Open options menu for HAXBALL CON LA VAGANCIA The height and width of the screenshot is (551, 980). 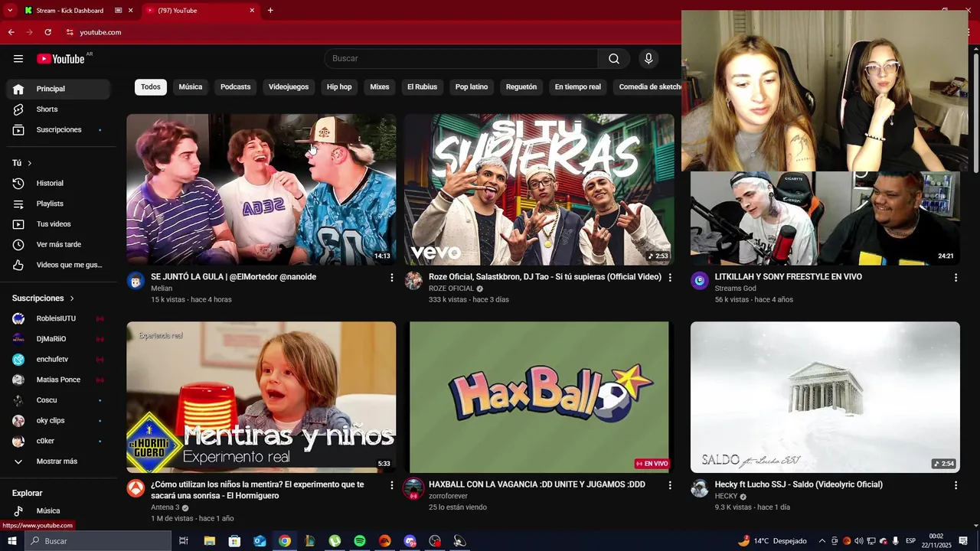(x=670, y=485)
